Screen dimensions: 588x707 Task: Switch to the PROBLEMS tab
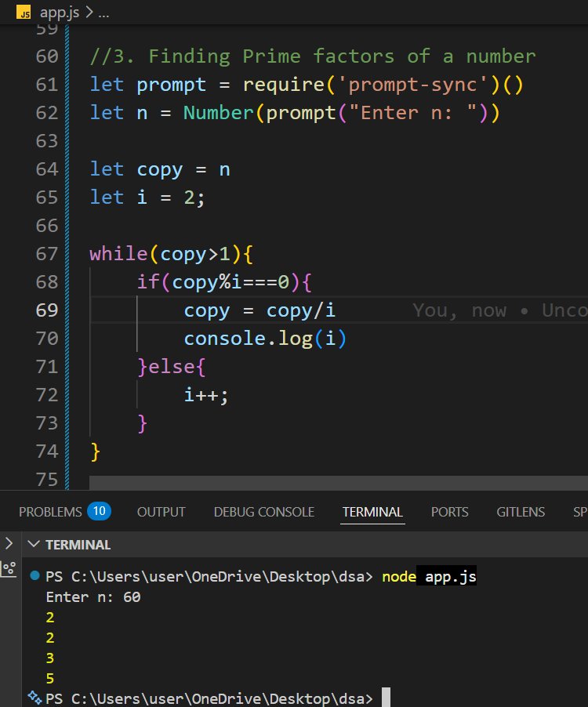click(x=50, y=512)
